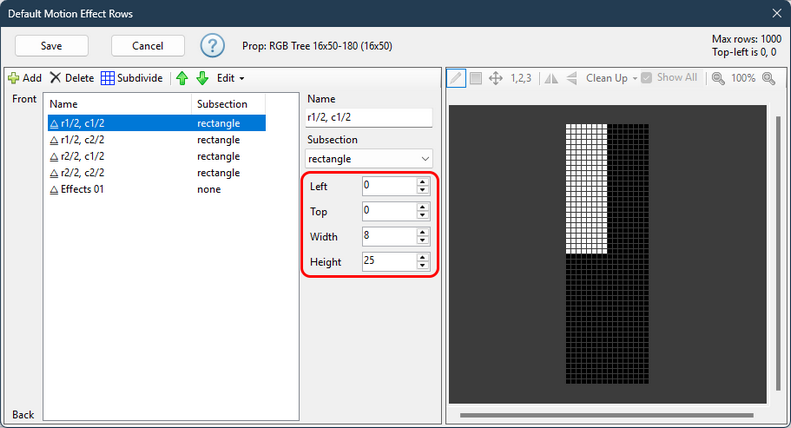Move row up with green up arrow
Image resolution: width=791 pixels, height=428 pixels.
[182, 78]
